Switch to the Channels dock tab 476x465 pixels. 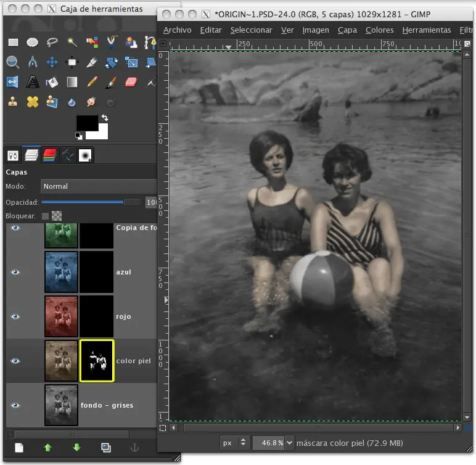tap(49, 155)
